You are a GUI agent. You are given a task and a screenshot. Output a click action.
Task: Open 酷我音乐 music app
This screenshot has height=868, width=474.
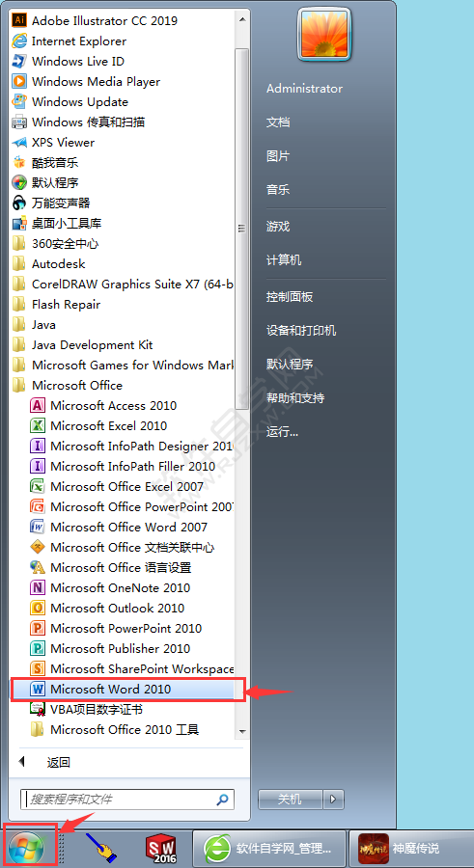(x=45, y=163)
